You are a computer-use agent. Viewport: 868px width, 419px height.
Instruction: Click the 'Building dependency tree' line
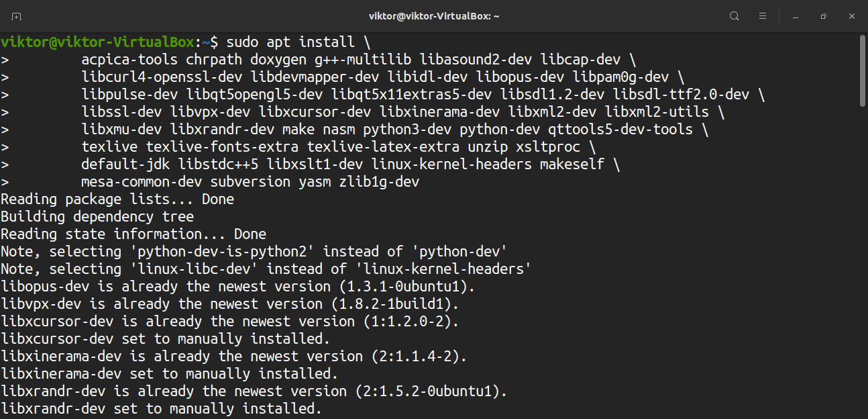coord(97,216)
